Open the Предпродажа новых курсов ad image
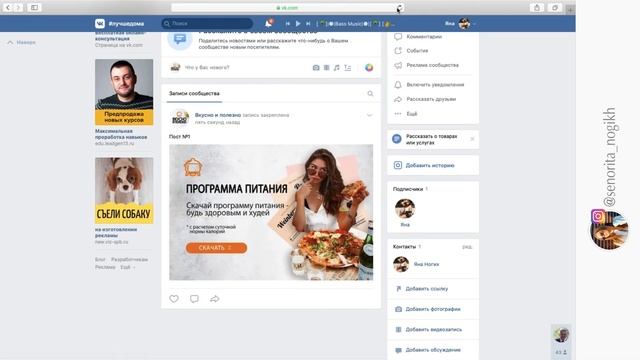 coord(124,92)
